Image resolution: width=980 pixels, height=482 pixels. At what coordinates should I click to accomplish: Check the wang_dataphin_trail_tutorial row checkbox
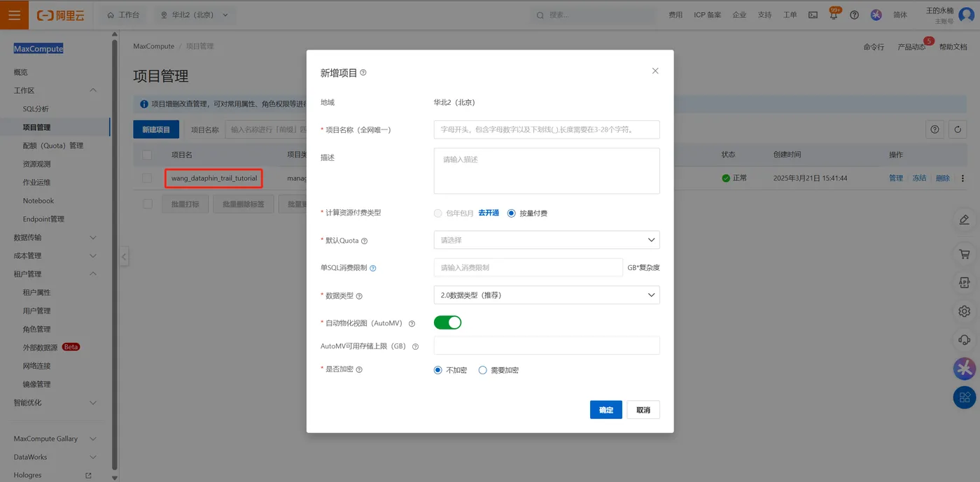[x=147, y=178]
